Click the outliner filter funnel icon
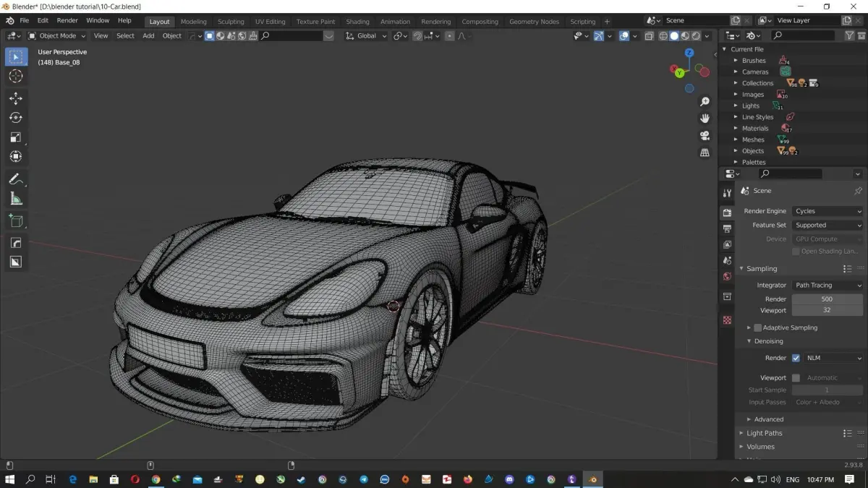This screenshot has height=488, width=868. tap(850, 35)
